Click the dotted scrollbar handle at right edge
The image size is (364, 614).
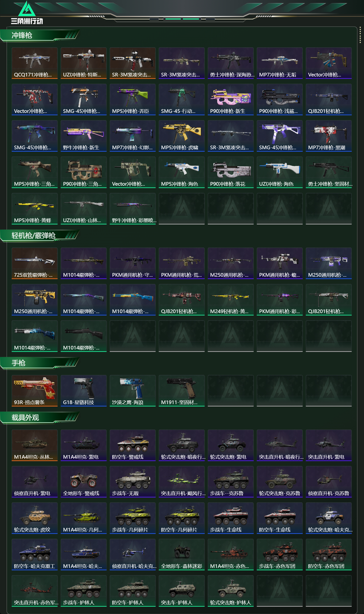(360, 35)
